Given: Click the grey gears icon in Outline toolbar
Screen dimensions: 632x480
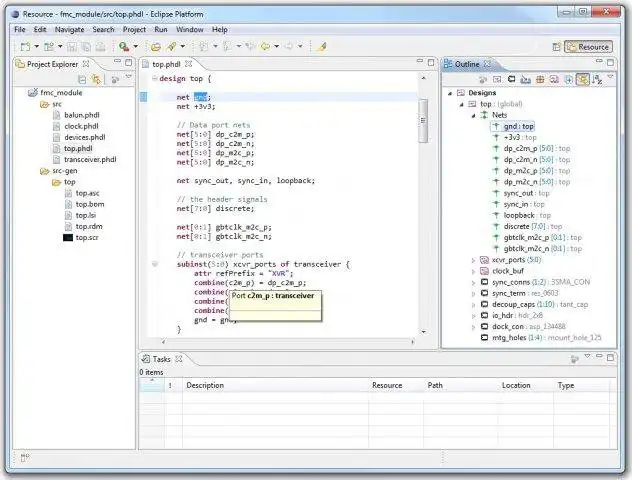Looking at the screenshot, I should [483, 79].
